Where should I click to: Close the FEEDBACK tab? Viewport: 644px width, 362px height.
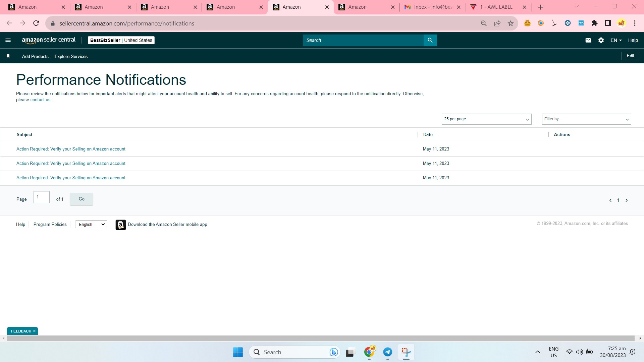(34, 331)
